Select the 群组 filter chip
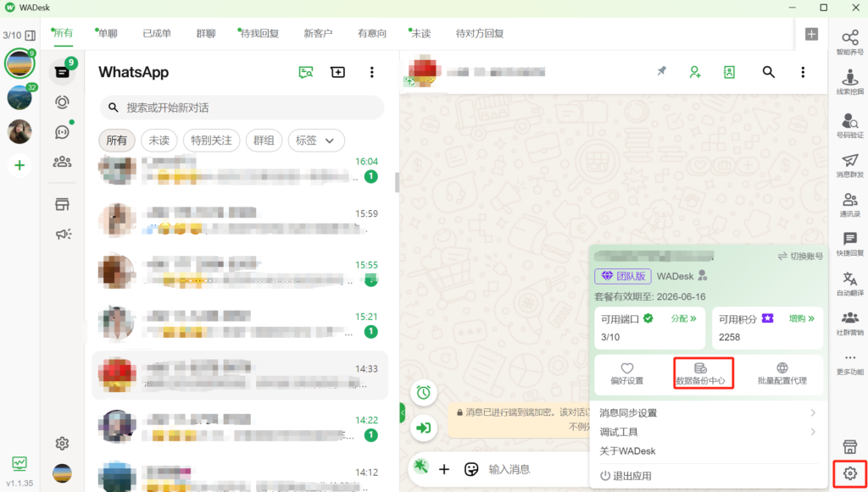 tap(264, 141)
